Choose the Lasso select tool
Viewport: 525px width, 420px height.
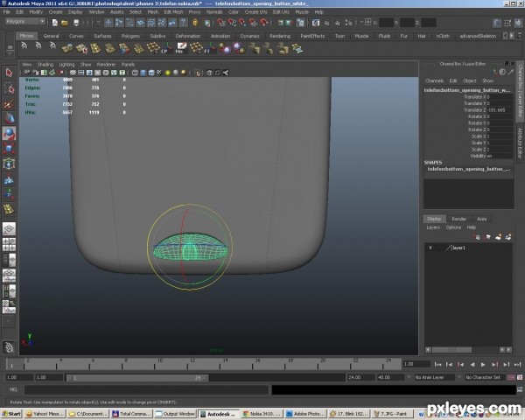click(9, 88)
